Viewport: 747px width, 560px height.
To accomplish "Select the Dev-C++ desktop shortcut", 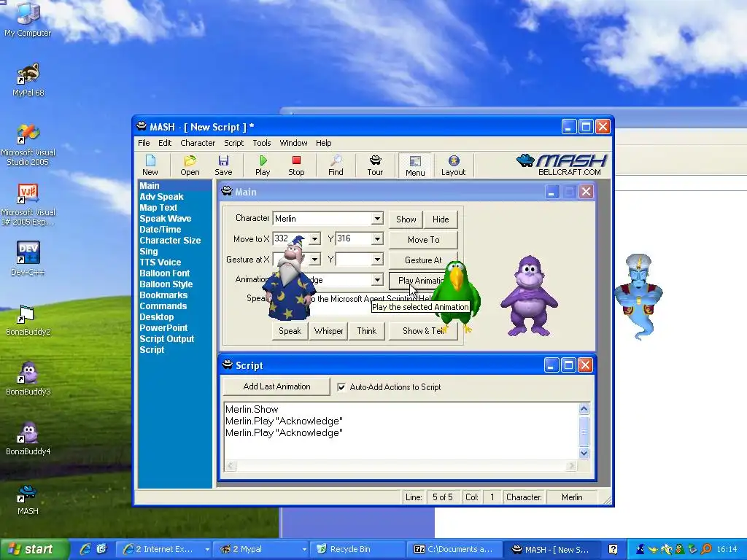I will [28, 259].
